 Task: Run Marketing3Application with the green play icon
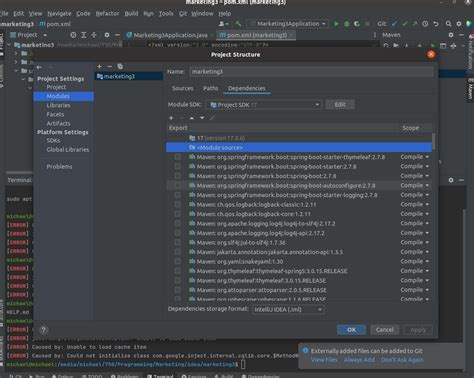[336, 24]
